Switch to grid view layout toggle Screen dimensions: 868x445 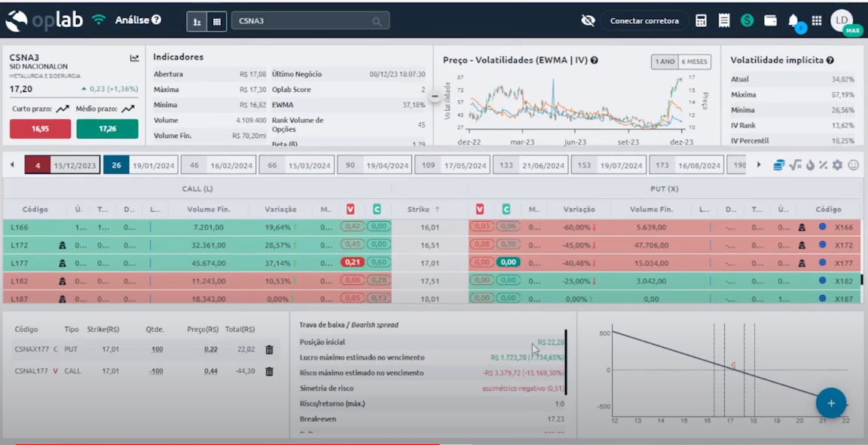click(x=217, y=22)
